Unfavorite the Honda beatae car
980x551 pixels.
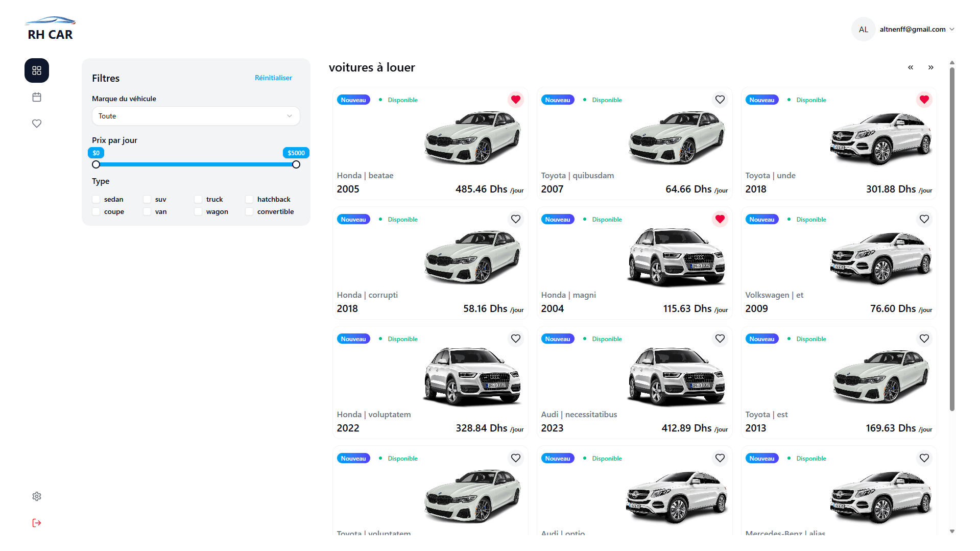point(515,100)
